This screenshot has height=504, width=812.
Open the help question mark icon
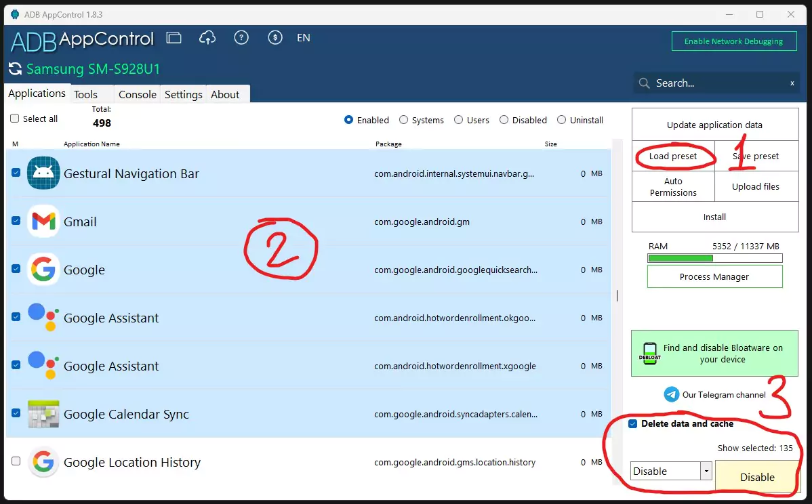click(x=241, y=37)
